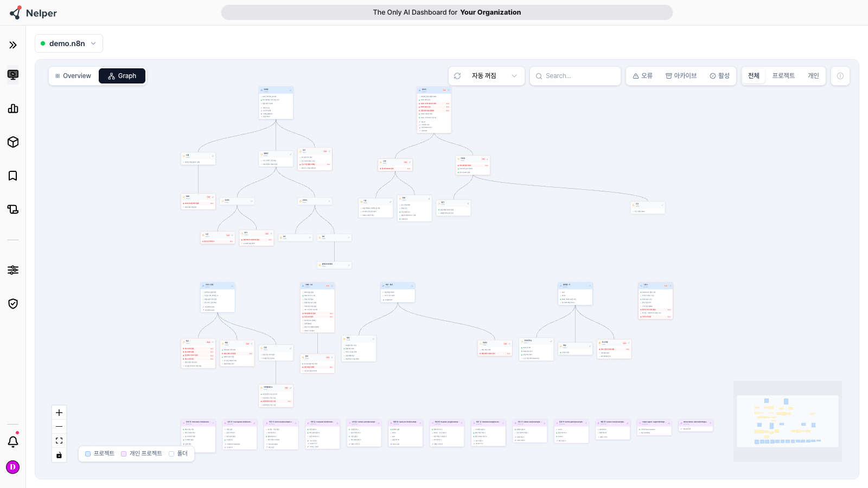This screenshot has height=488, width=868.
Task: Focus the Search input field
Action: 576,76
